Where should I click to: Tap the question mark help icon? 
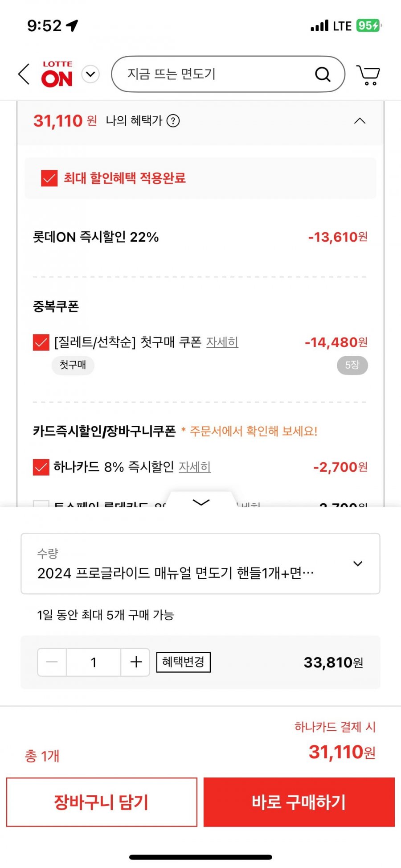pyautogui.click(x=173, y=121)
